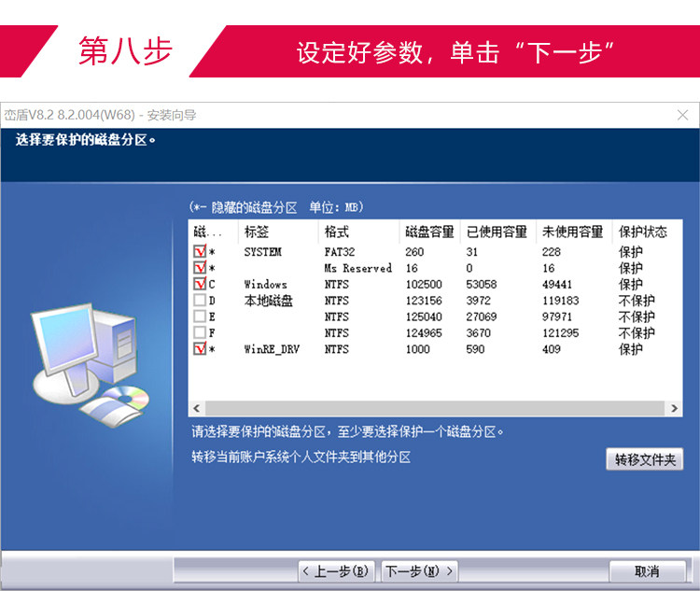Select the FAT32 format cell

pos(340,252)
